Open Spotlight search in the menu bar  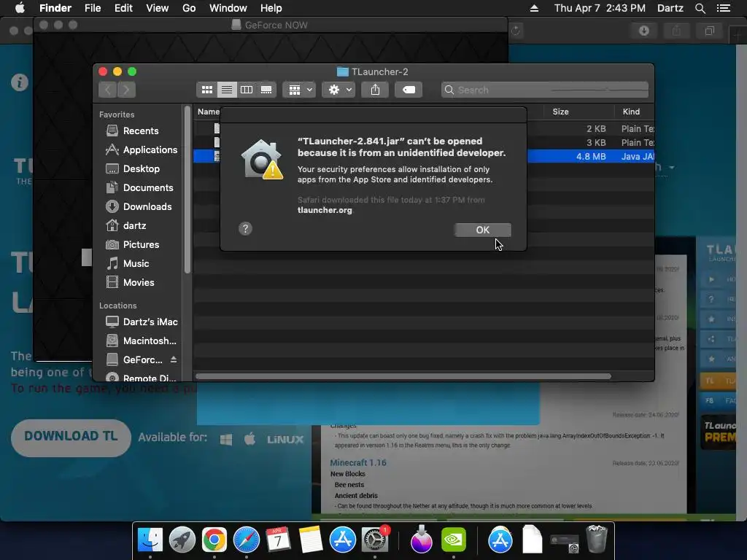pos(700,8)
